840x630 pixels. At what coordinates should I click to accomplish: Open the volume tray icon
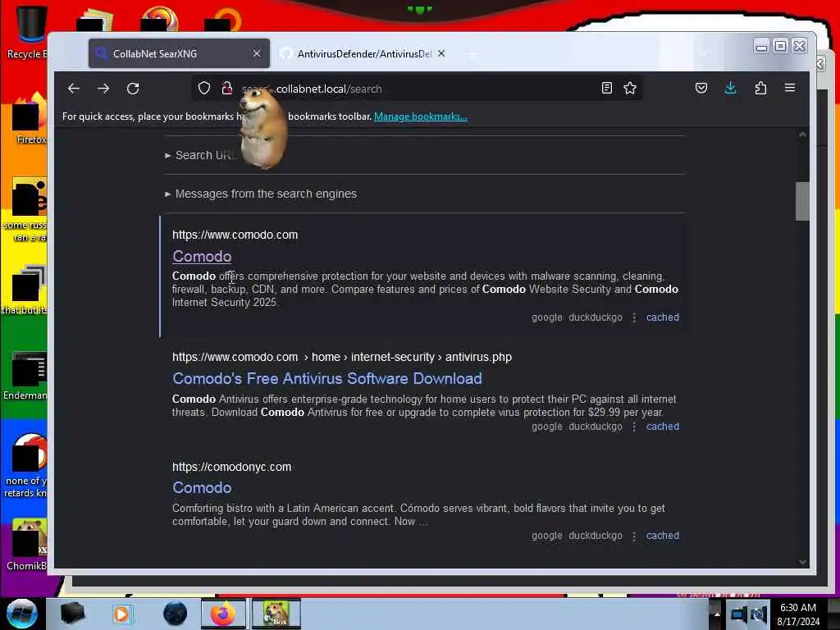click(x=759, y=614)
